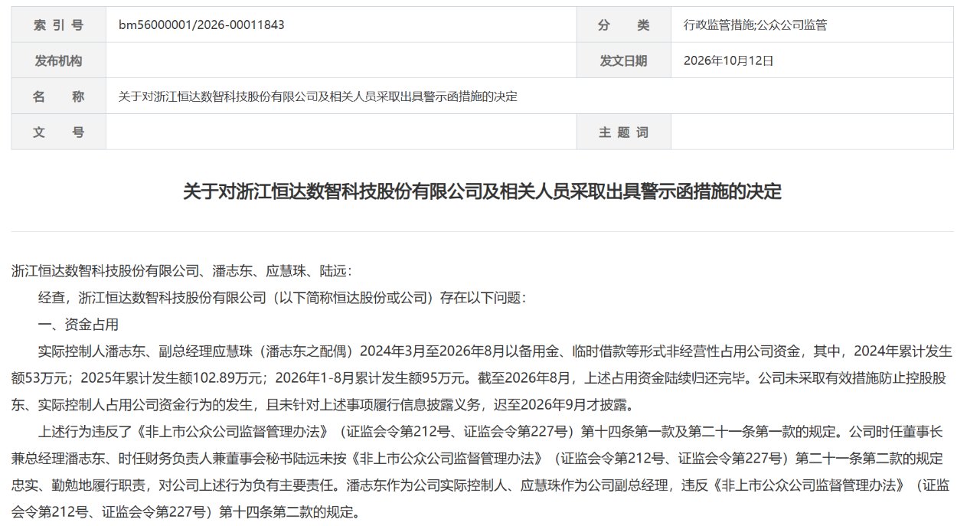Click the 主题词 label cell

click(623, 132)
